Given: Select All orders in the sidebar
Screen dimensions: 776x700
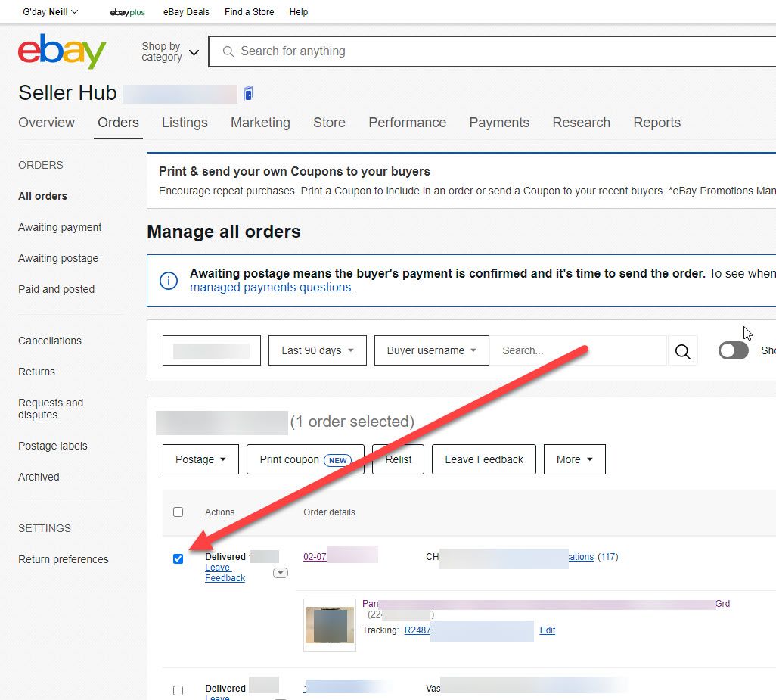Looking at the screenshot, I should coord(42,196).
